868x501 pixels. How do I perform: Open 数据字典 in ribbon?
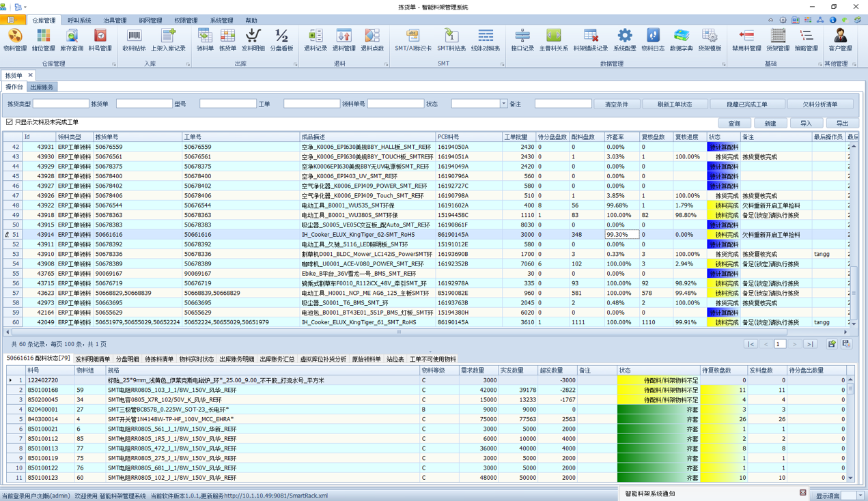point(681,40)
